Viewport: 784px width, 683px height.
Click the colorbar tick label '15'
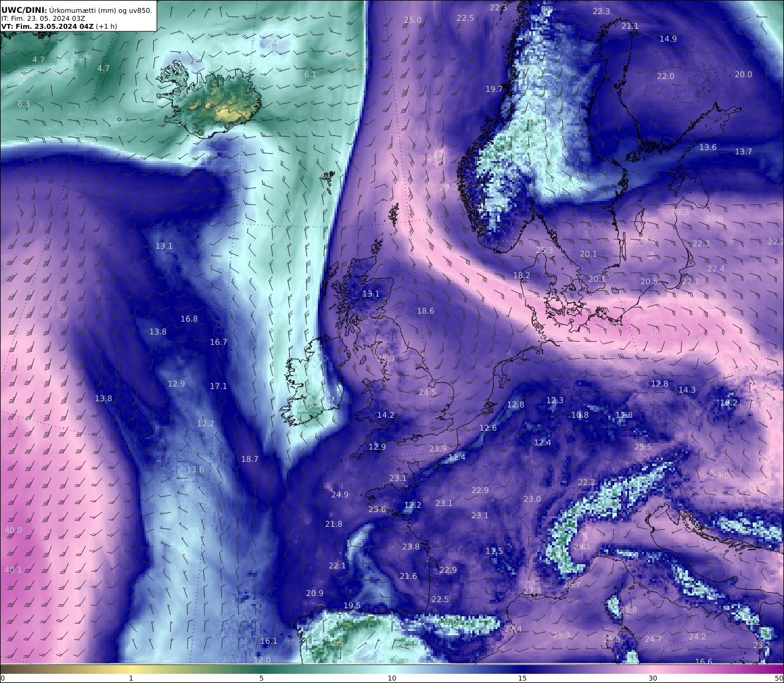tap(522, 678)
